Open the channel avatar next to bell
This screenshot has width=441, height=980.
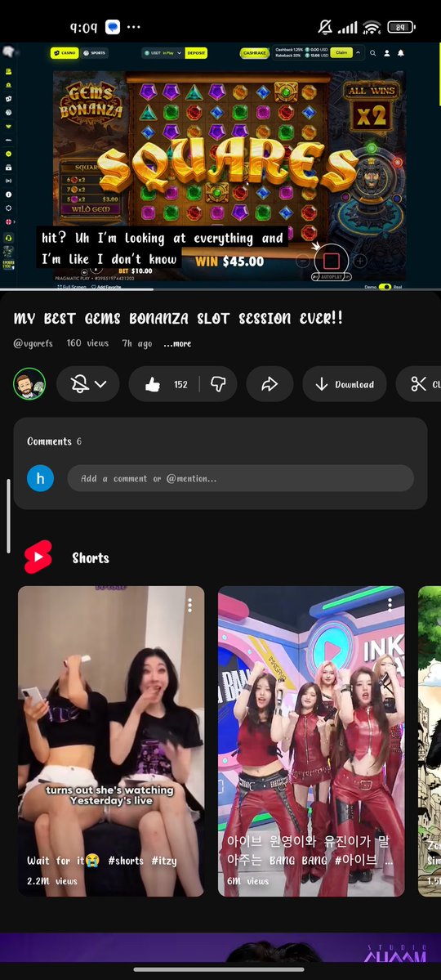pyautogui.click(x=29, y=384)
